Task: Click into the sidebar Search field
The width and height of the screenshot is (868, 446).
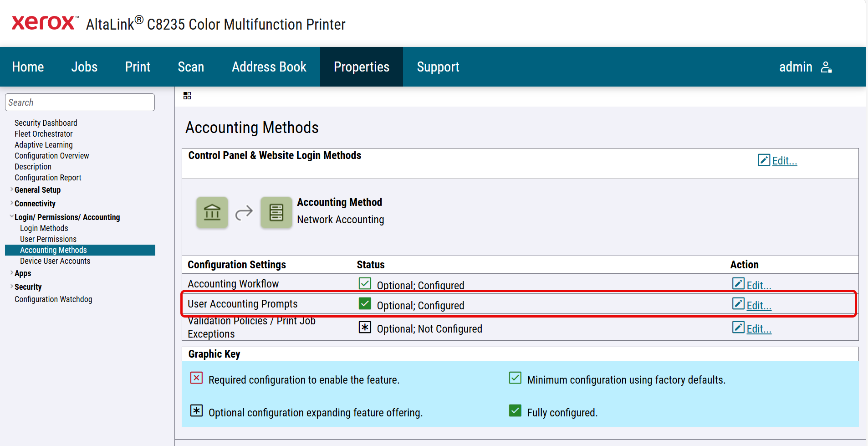Action: tap(80, 103)
